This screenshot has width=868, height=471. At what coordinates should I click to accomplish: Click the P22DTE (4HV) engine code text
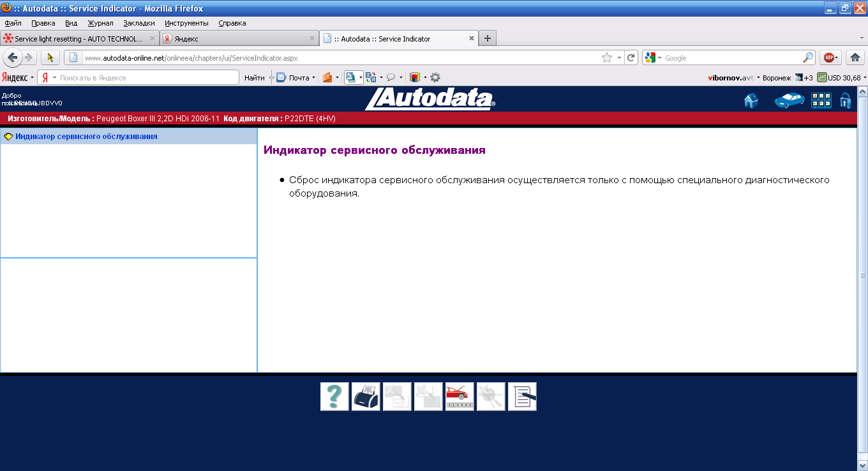pyautogui.click(x=310, y=119)
